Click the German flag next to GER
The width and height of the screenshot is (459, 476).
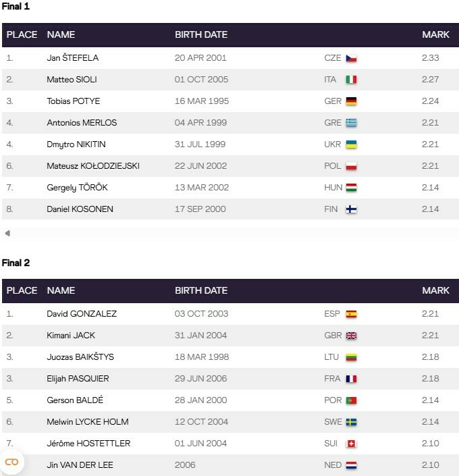351,101
